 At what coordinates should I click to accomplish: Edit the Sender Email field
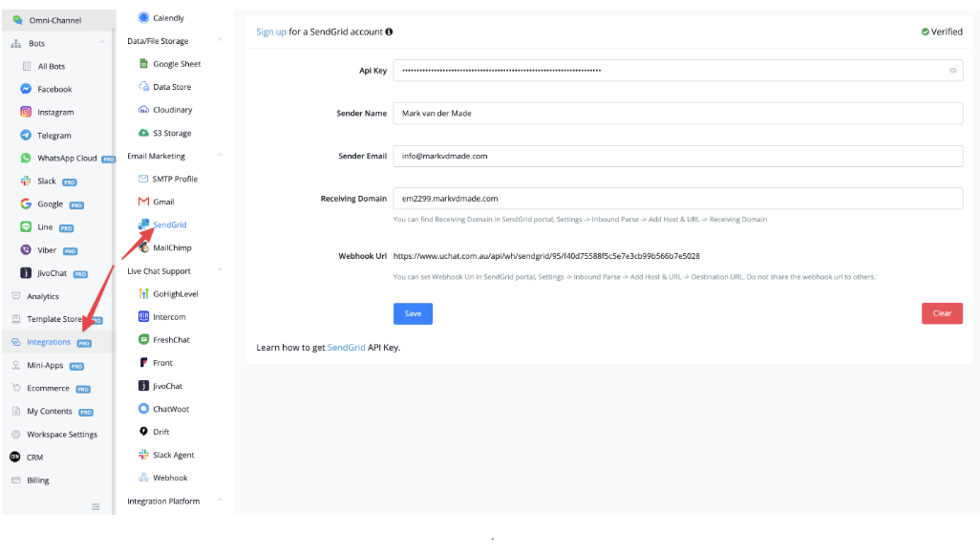(x=677, y=156)
